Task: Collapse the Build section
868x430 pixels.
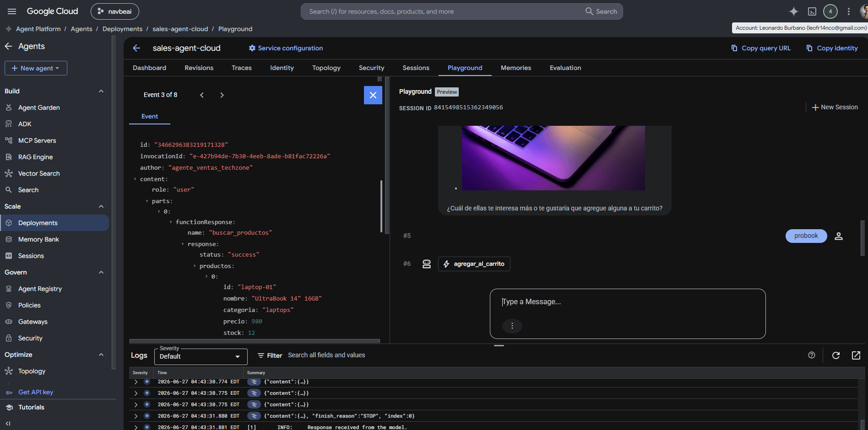Action: tap(101, 91)
